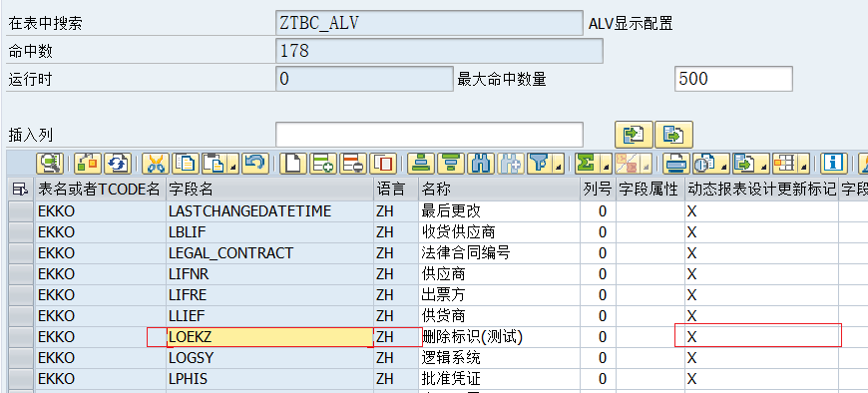Click the Export icon in ALV toolbar

pos(744,164)
